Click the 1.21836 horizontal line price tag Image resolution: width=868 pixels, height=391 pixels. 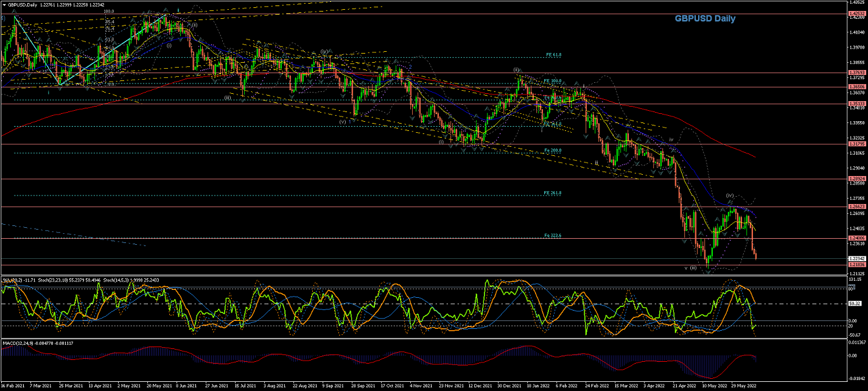[856, 265]
